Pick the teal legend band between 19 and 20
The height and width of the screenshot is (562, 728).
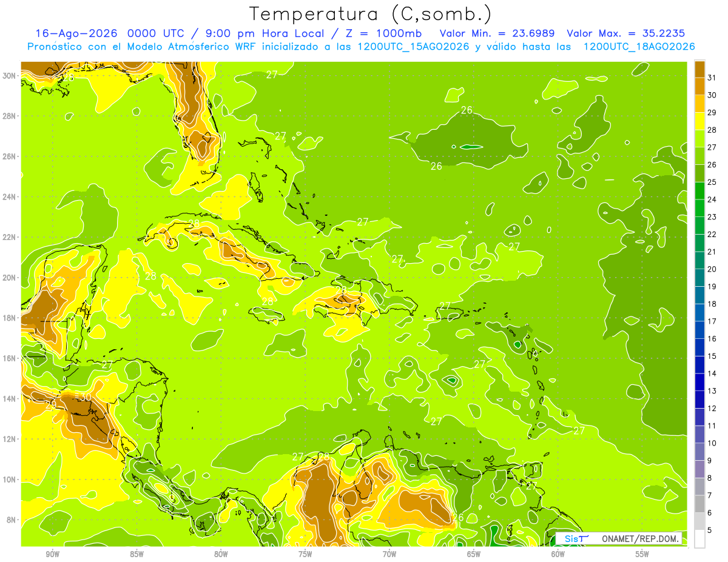point(700,278)
